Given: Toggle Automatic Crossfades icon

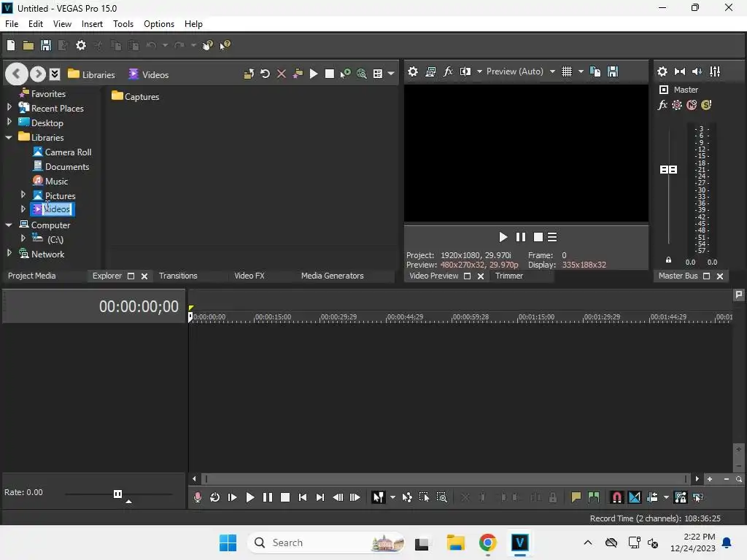Looking at the screenshot, I should click(x=635, y=497).
